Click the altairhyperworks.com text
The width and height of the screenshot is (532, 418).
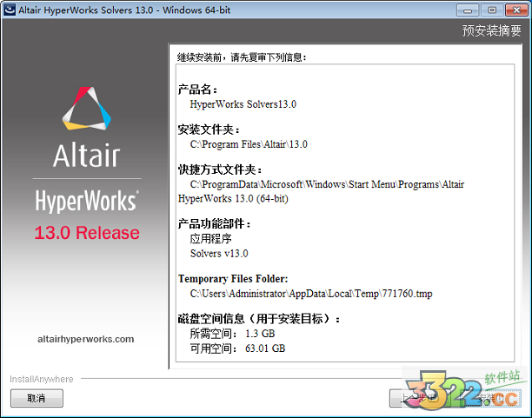click(x=86, y=339)
